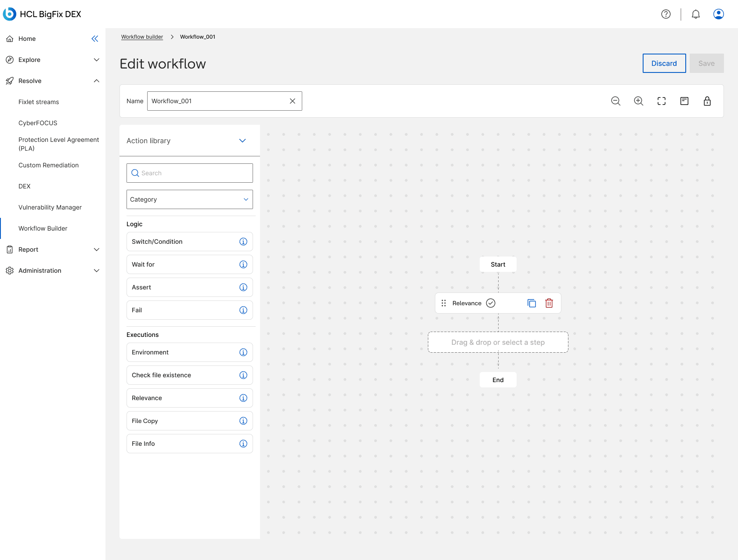Open Protection Level Agreement (PLA)
Viewport: 738px width, 560px height.
point(58,144)
